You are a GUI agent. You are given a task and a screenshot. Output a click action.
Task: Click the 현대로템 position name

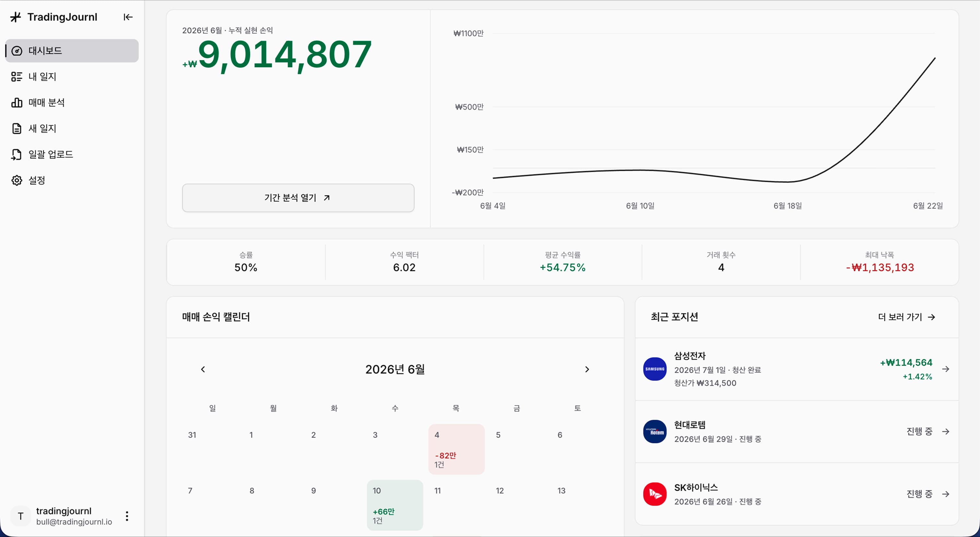coord(690,425)
